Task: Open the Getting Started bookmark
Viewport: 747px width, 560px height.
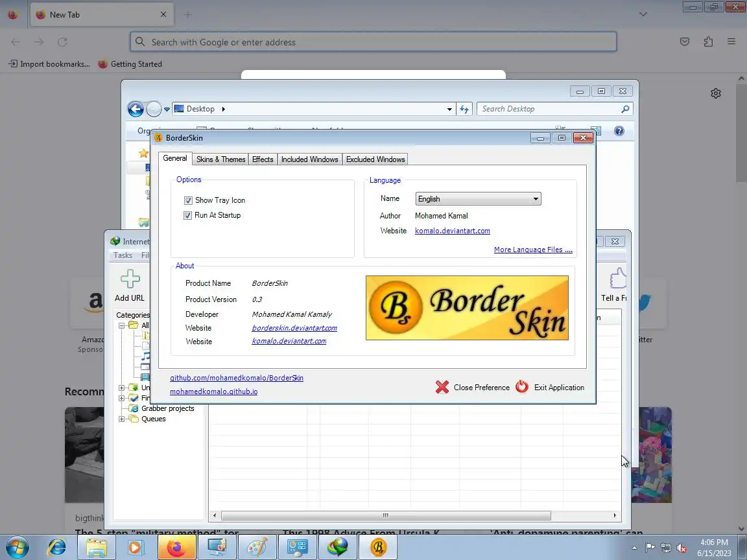Action: click(130, 64)
